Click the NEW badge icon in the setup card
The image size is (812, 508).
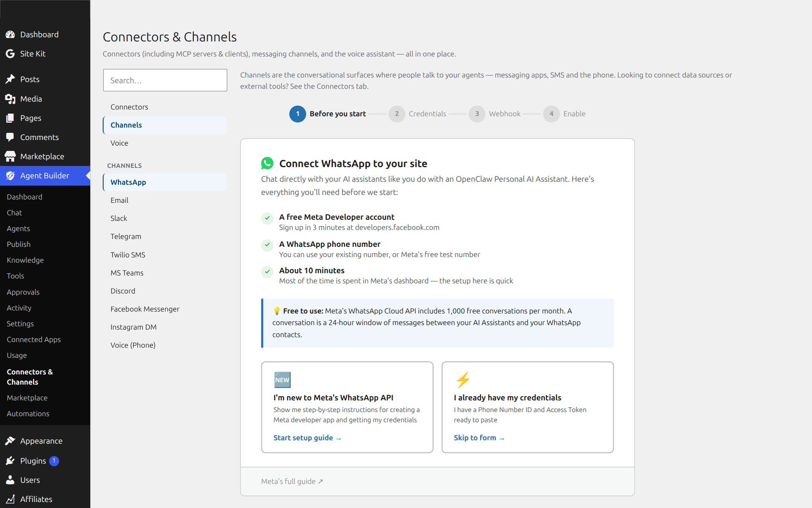point(282,380)
